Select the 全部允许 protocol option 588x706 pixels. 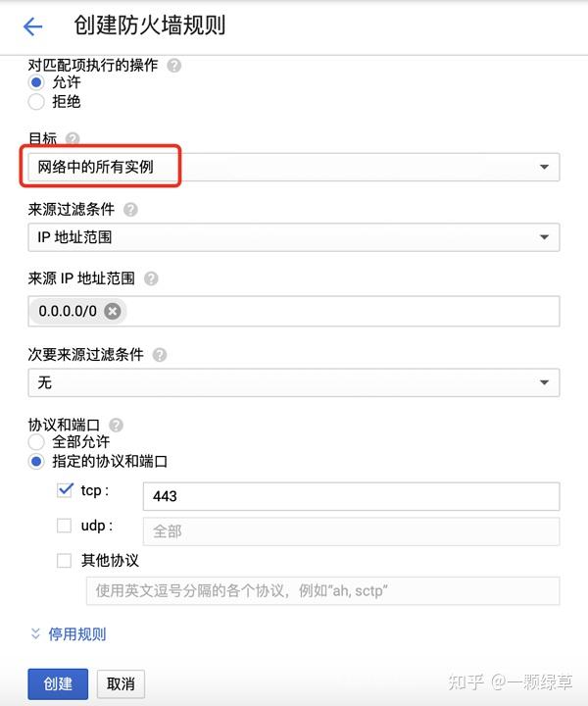pos(37,442)
